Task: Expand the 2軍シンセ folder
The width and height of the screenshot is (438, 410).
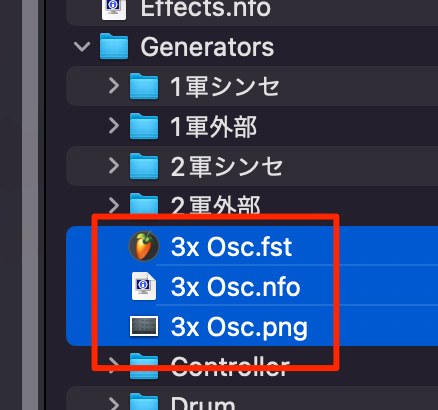Action: click(x=114, y=166)
